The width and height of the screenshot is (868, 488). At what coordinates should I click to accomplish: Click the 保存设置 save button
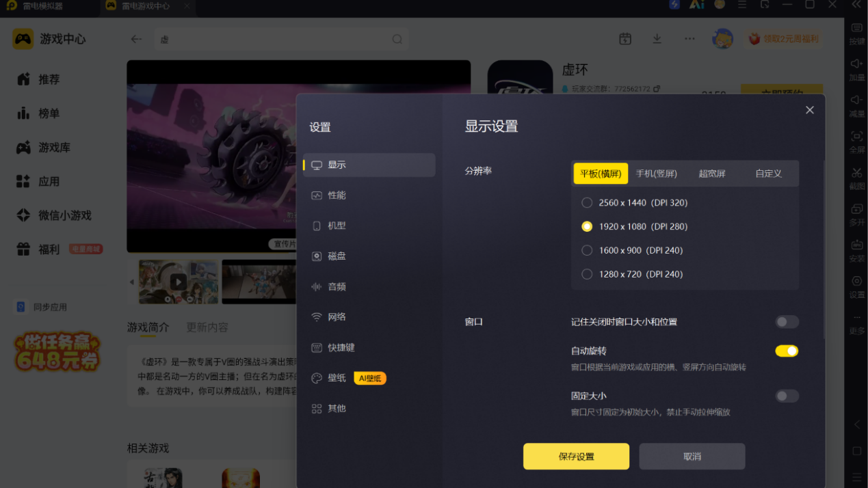click(576, 457)
